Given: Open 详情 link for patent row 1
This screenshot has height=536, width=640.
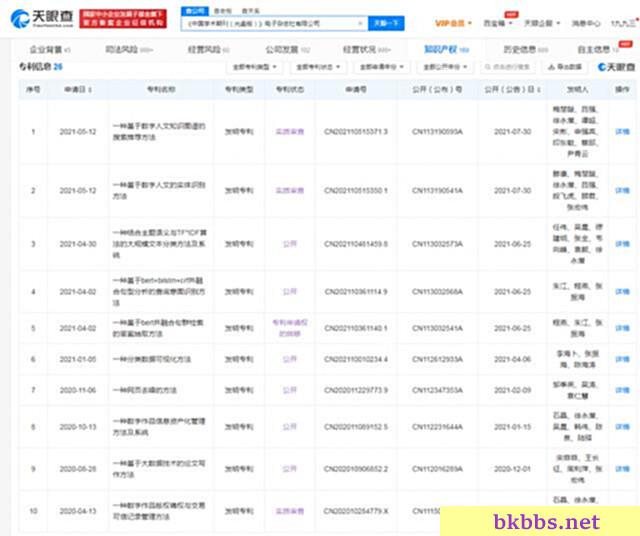Looking at the screenshot, I should pos(622,131).
